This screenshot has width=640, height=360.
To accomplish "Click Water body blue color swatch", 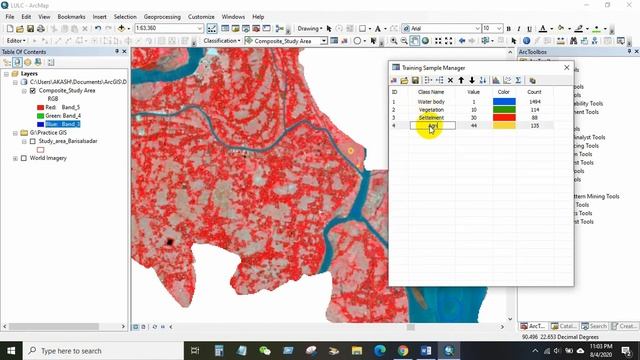I will (504, 102).
